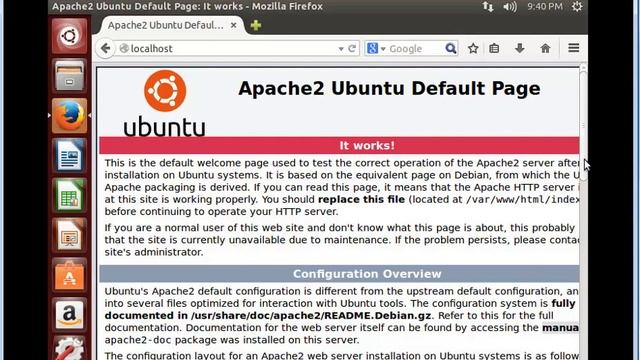Viewport: 640px width, 360px height.
Task: Click the 'Apache2 Ubuntu Default Page' title
Action: coord(389,89)
